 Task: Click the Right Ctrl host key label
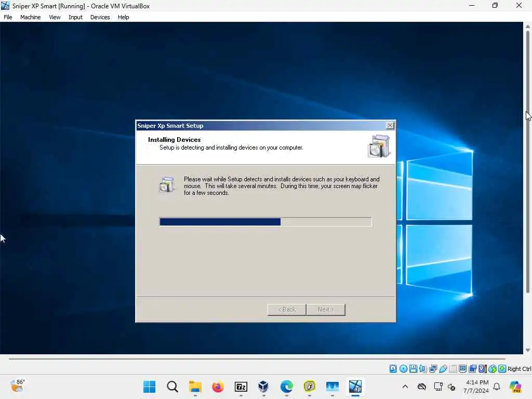tap(520, 369)
